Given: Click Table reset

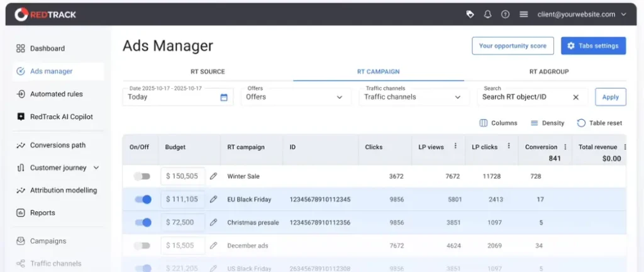Looking at the screenshot, I should [x=599, y=123].
